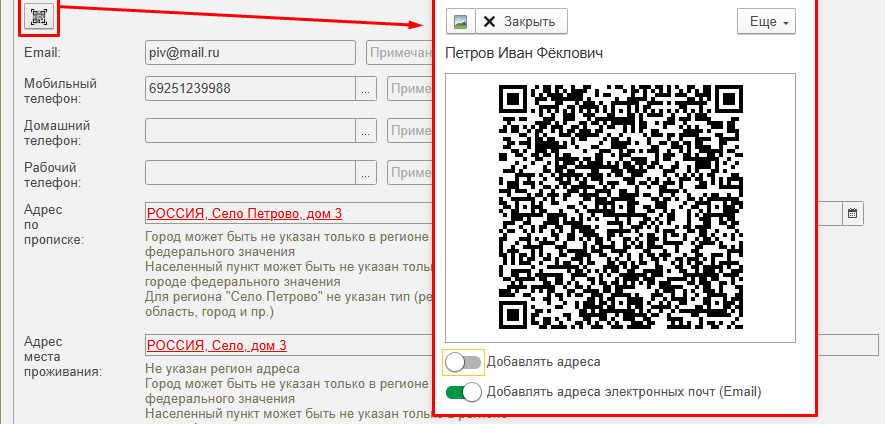Click the empty Домашний телефон field

coord(250,130)
